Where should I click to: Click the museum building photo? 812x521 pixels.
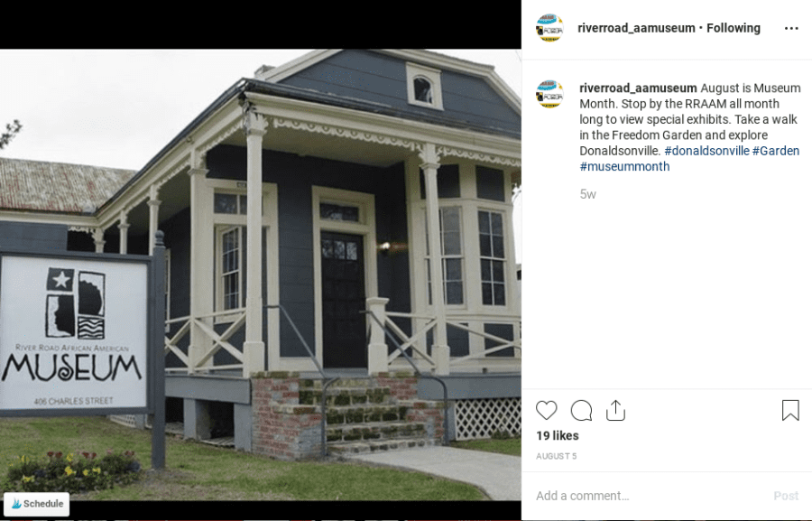261,274
